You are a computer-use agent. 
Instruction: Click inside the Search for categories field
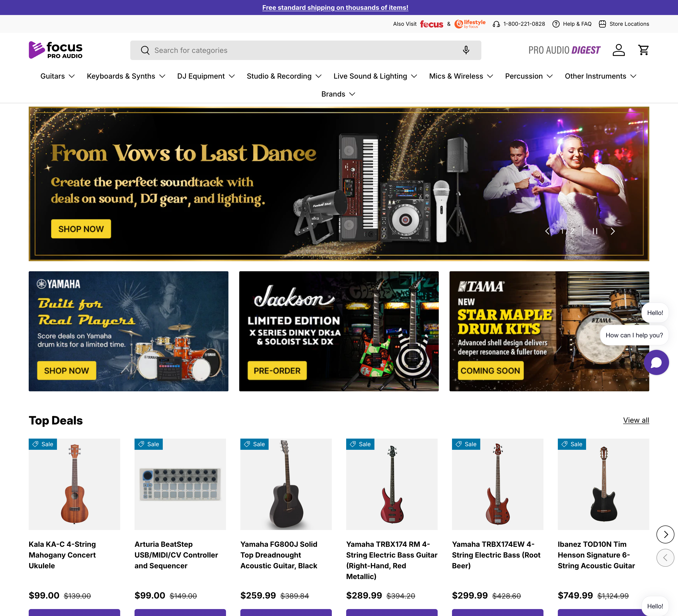pyautogui.click(x=269, y=50)
